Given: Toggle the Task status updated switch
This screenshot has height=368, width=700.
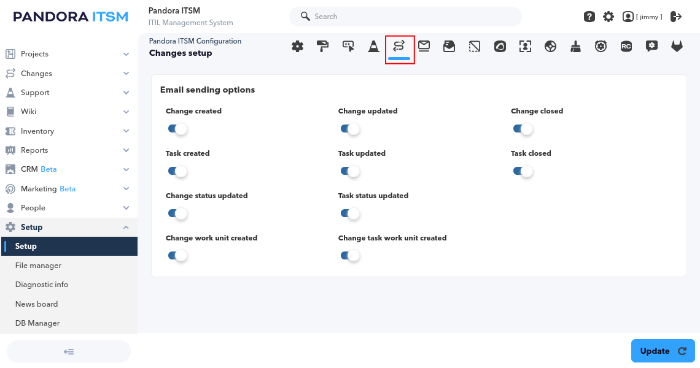Looking at the screenshot, I should coord(350,213).
